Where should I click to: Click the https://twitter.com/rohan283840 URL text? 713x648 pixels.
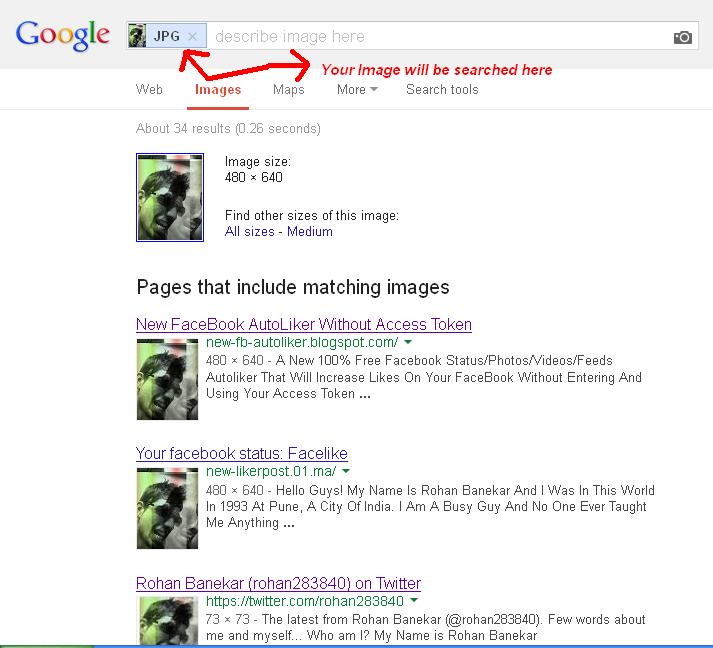coord(305,601)
